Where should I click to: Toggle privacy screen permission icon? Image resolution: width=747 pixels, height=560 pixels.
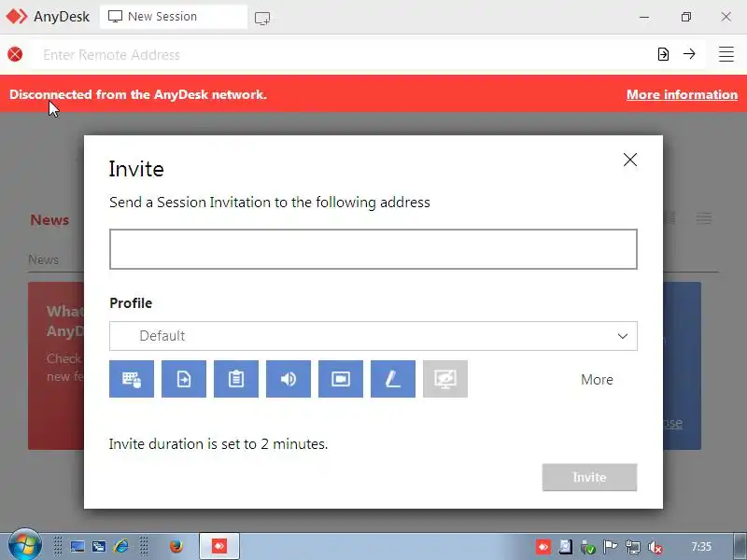(x=445, y=379)
